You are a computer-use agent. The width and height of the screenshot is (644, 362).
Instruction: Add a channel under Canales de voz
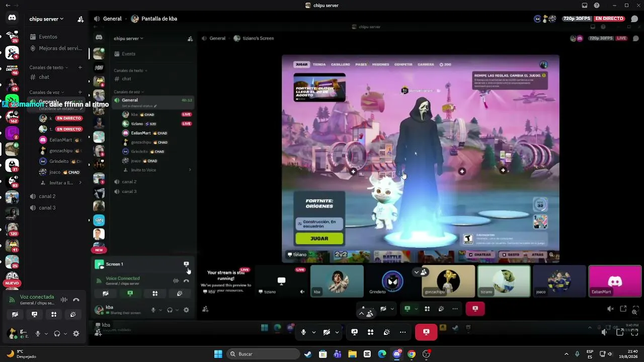(x=80, y=93)
